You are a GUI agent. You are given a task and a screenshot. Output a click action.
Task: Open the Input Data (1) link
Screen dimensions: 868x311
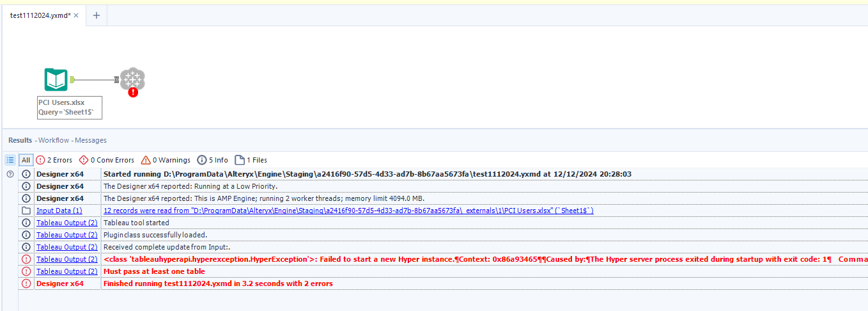[x=59, y=211]
